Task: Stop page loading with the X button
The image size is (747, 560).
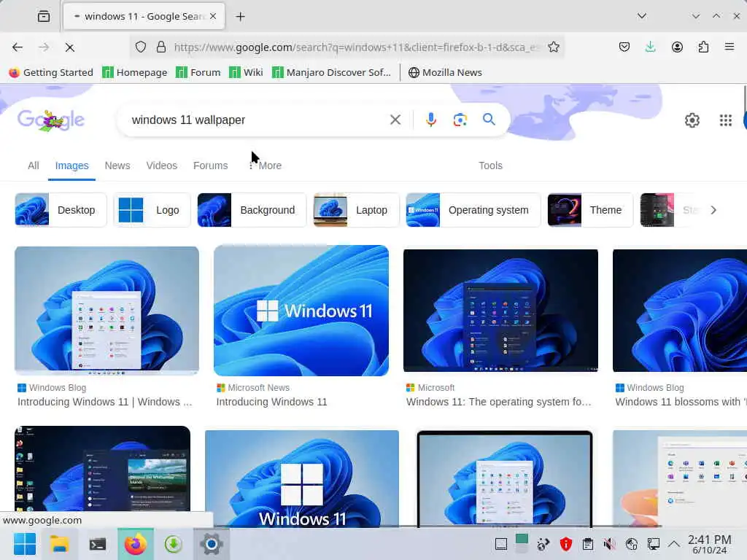Action: [69, 47]
